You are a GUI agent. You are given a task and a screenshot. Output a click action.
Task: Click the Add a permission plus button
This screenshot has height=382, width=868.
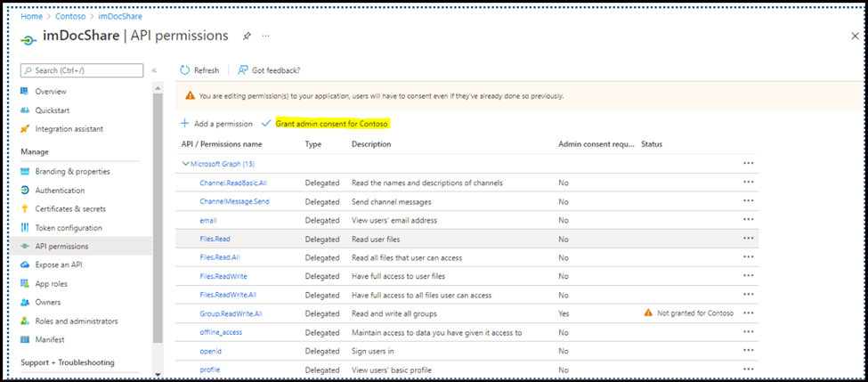coord(216,124)
